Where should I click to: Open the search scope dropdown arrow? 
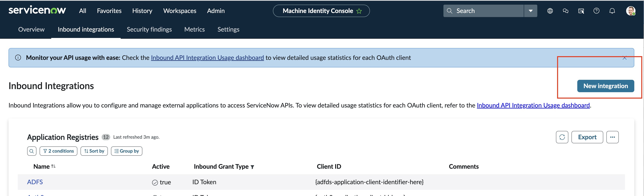tap(531, 11)
